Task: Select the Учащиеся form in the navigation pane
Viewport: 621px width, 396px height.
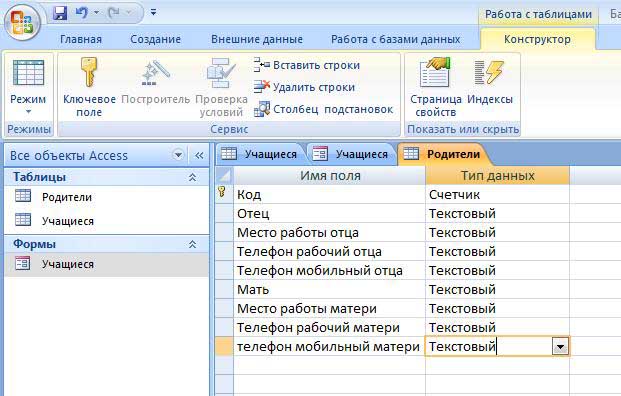Action: [107, 264]
